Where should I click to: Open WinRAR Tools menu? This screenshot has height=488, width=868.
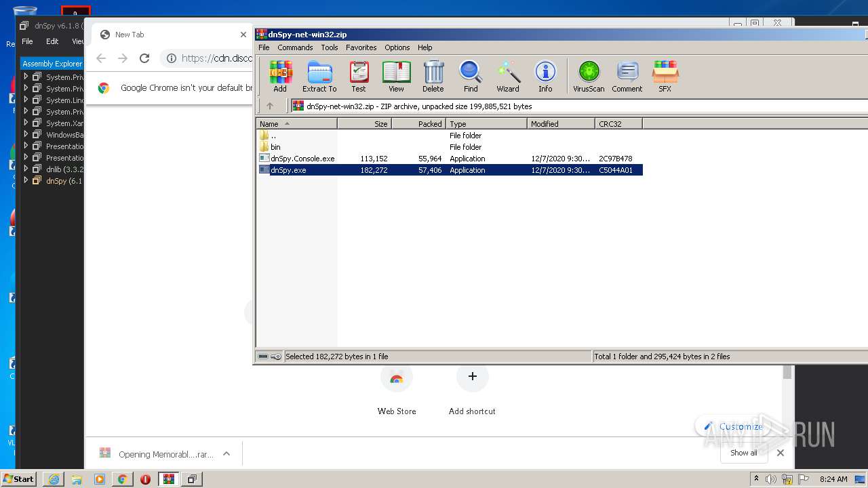[x=330, y=47]
